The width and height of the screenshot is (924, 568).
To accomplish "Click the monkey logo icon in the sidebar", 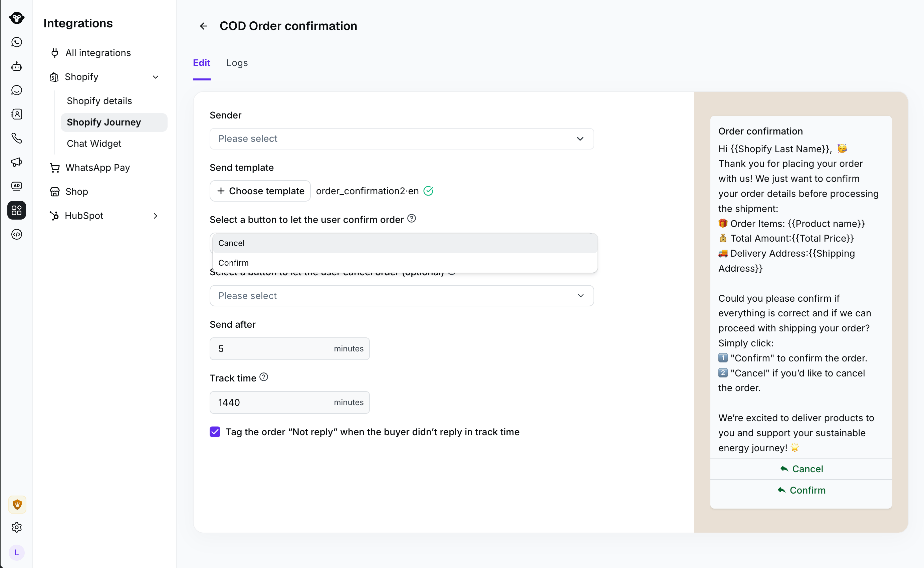I will pyautogui.click(x=17, y=18).
